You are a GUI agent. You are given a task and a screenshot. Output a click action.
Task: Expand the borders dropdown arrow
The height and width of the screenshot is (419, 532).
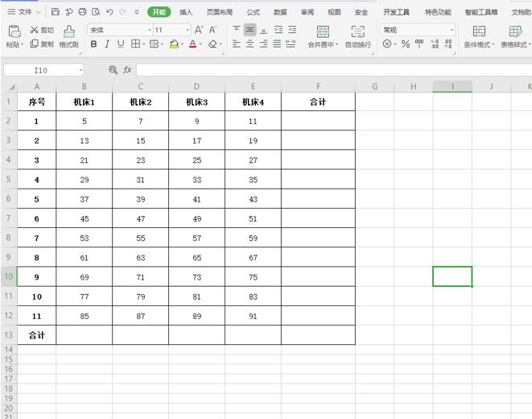[144, 44]
